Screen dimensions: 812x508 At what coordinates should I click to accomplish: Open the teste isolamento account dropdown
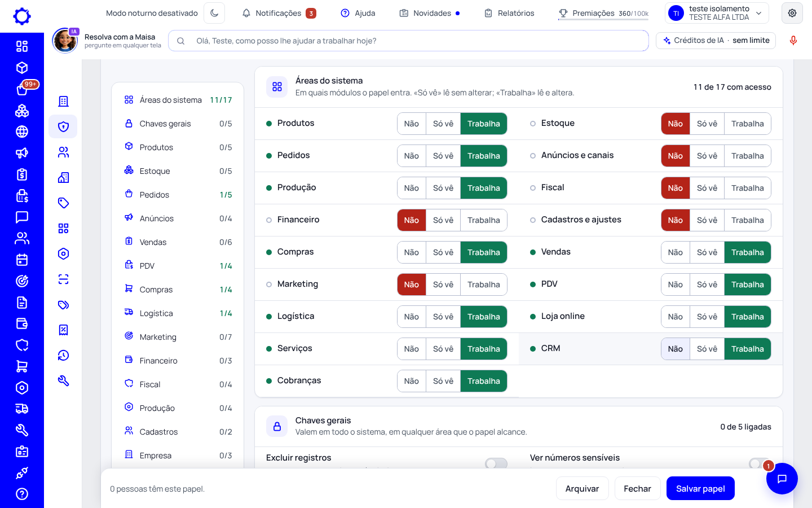717,13
